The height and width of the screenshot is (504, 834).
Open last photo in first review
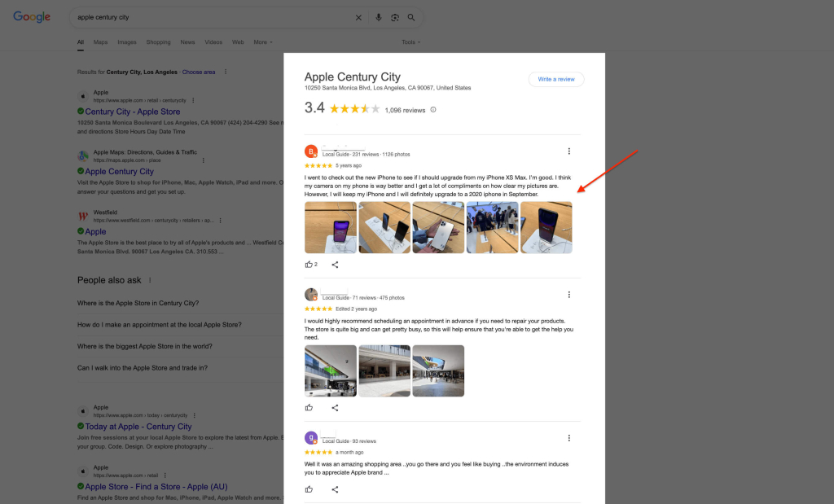point(546,227)
